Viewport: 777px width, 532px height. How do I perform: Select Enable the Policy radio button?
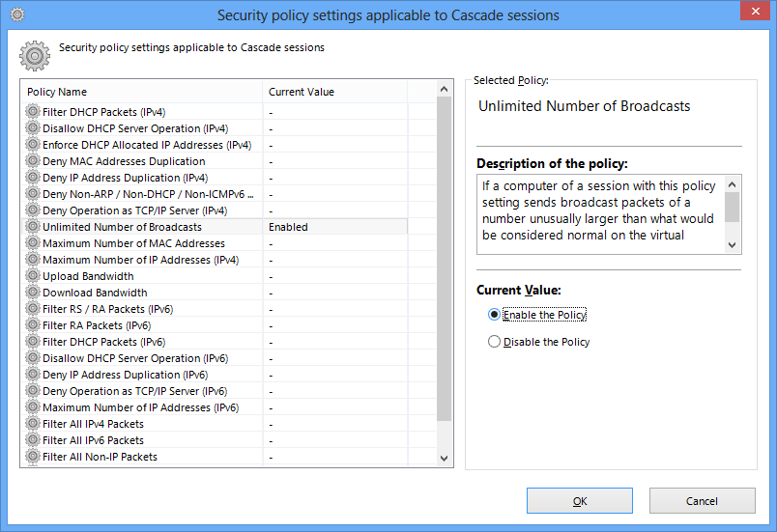494,315
